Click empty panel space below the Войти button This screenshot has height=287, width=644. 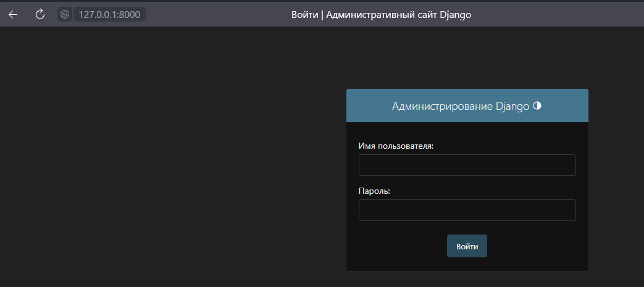(467, 264)
